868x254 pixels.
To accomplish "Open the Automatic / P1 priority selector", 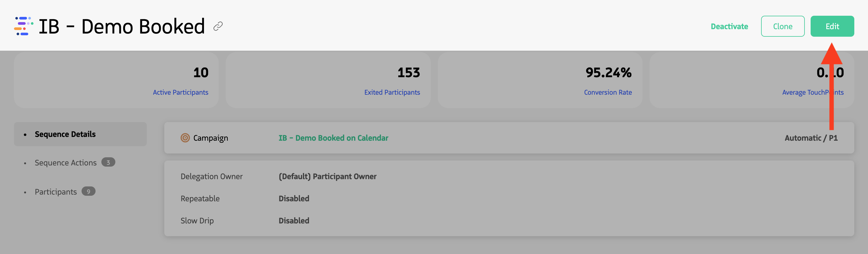I will coord(811,138).
